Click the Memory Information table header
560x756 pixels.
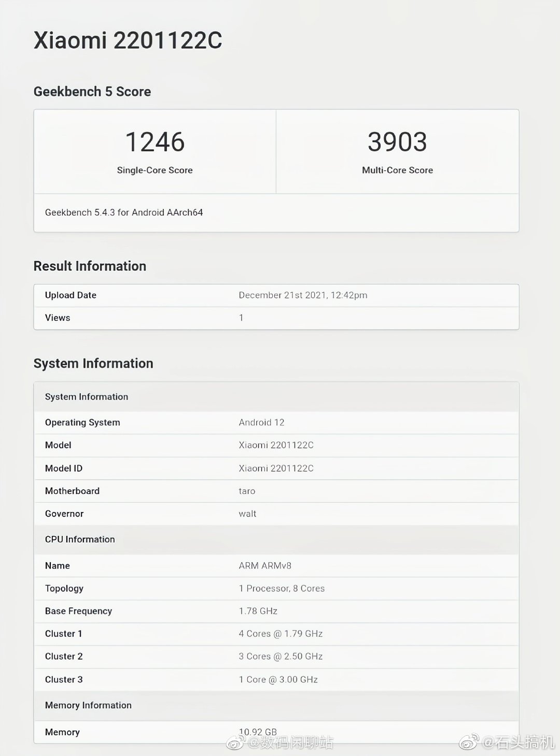[276, 706]
